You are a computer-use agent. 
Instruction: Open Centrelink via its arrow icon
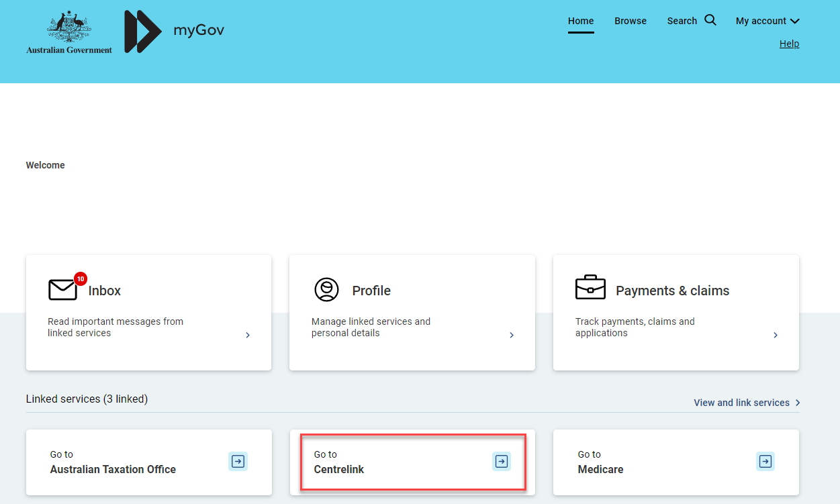click(x=501, y=461)
